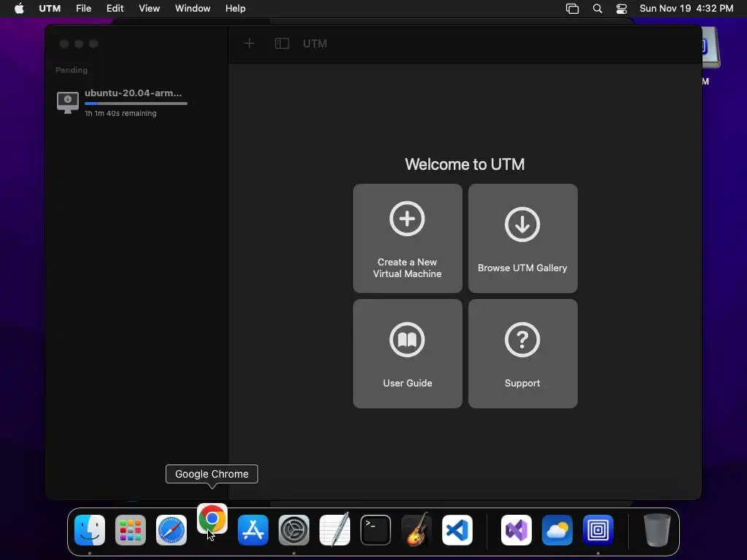Screen dimensions: 747x560
Task: Click the book icon on User Guide tile
Action: (x=407, y=340)
